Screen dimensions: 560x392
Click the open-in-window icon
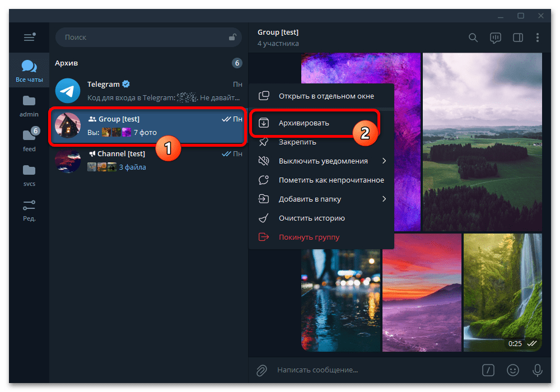(x=264, y=96)
